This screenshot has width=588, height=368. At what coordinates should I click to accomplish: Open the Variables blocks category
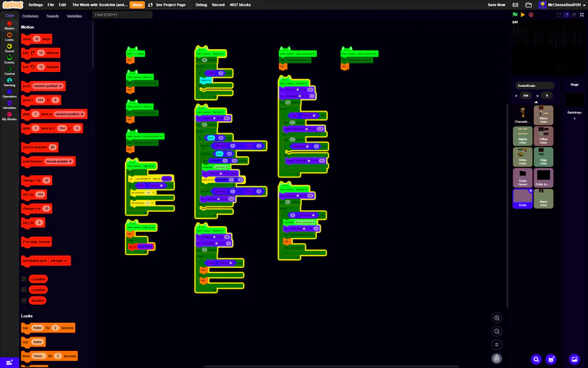pyautogui.click(x=9, y=105)
